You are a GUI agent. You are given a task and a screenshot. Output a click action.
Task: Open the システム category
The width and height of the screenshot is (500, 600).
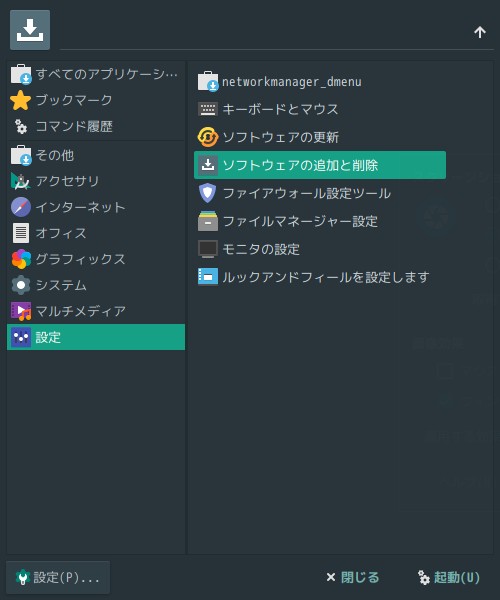(96, 285)
